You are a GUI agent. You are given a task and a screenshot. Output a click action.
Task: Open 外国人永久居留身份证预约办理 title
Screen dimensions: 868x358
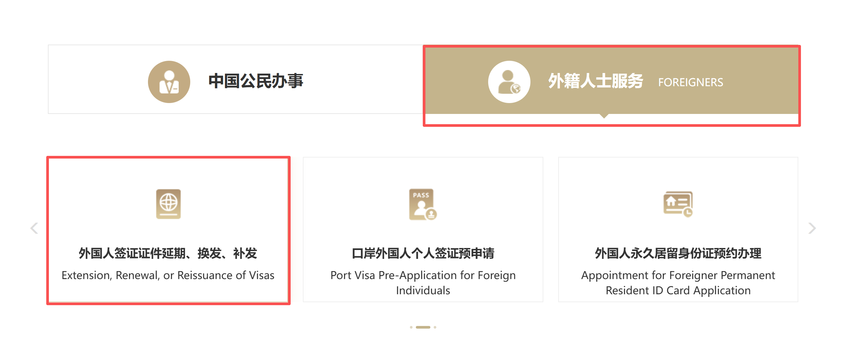coord(678,253)
